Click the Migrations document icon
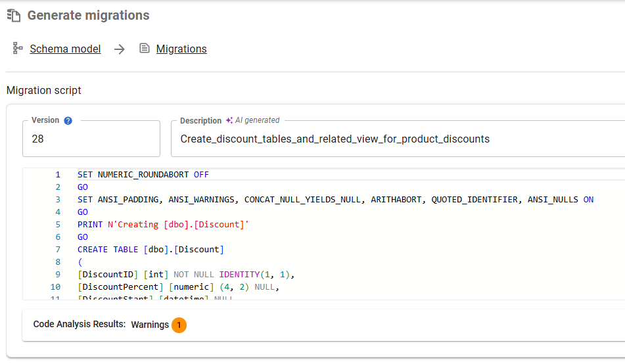Image resolution: width=625 pixels, height=364 pixels. [x=145, y=49]
